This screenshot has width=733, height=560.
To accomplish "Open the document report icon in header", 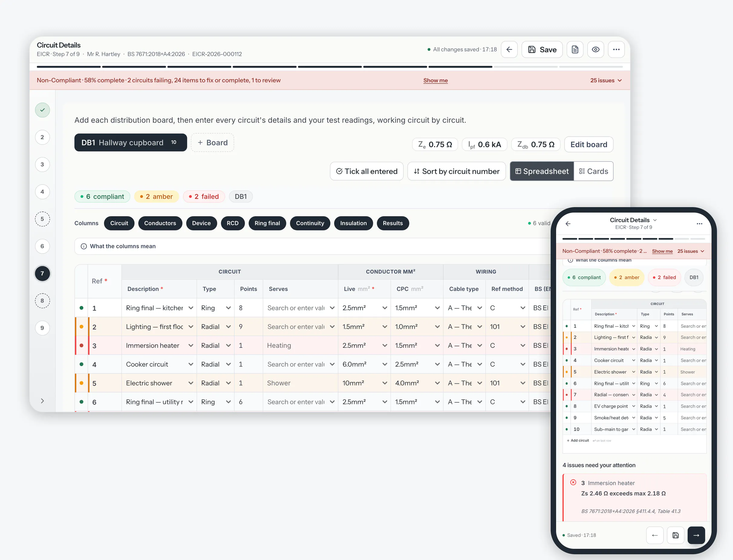I will point(575,50).
